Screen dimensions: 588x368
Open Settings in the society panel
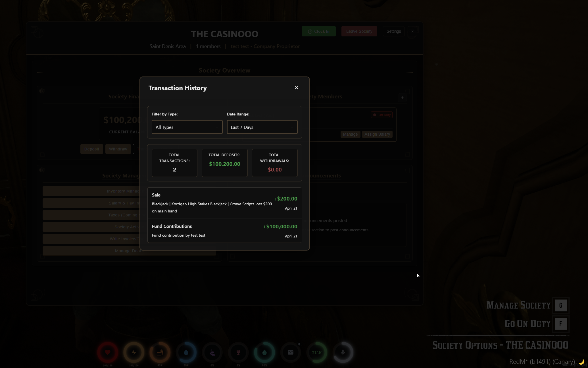(393, 31)
